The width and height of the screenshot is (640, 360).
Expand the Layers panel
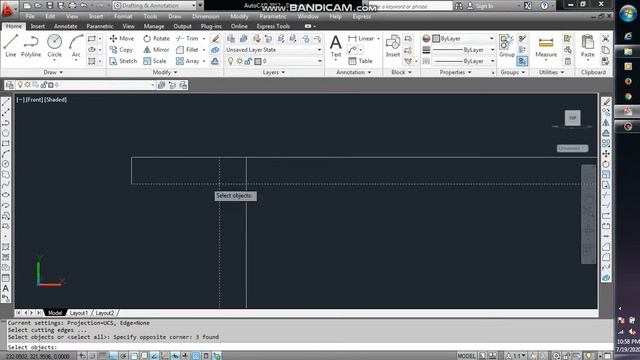(273, 72)
